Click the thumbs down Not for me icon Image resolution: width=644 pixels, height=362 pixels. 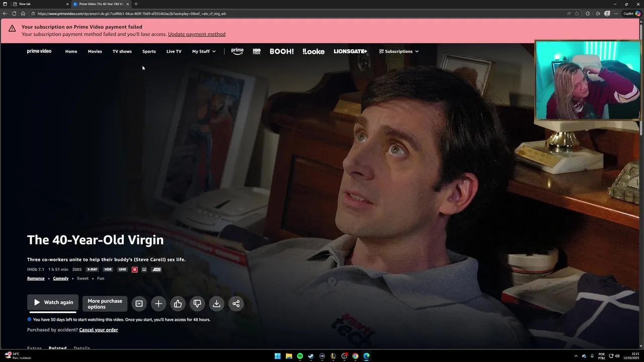tap(197, 303)
